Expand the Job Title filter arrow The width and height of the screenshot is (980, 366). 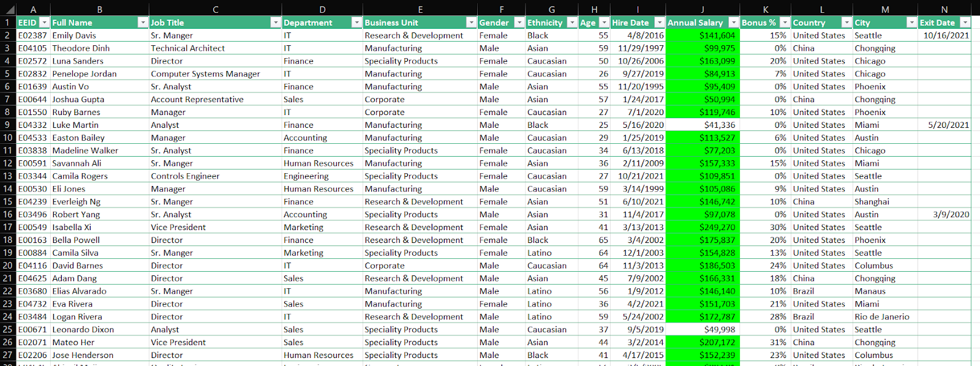tap(275, 23)
